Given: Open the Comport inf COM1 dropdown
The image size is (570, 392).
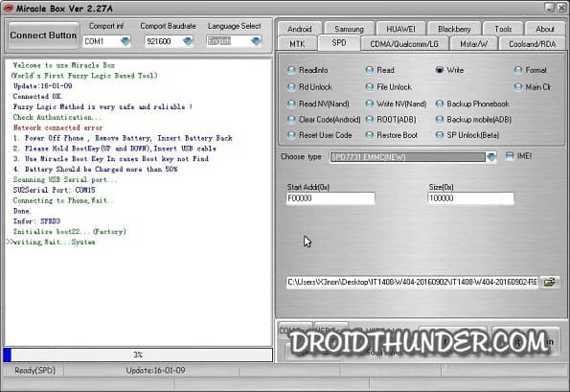Looking at the screenshot, I should [x=125, y=41].
